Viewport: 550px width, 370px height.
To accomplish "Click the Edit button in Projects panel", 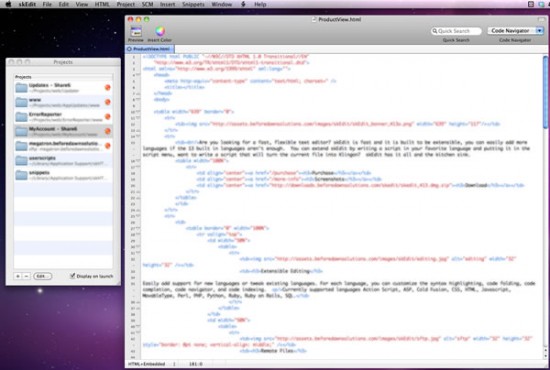I will pos(42,276).
